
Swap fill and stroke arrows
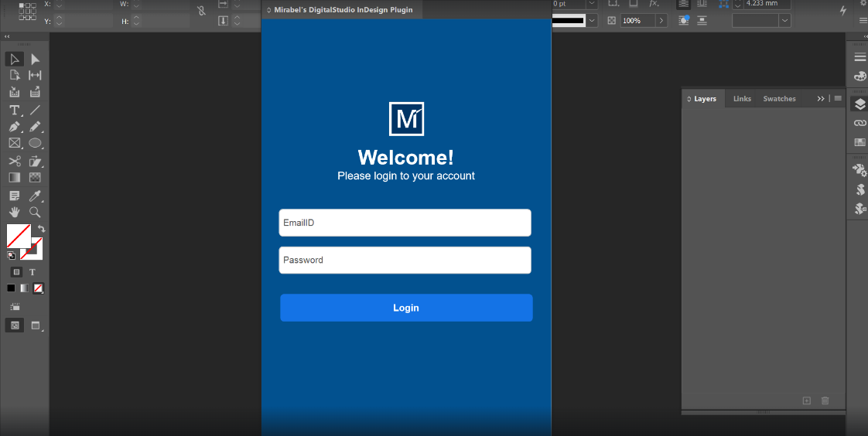(41, 229)
